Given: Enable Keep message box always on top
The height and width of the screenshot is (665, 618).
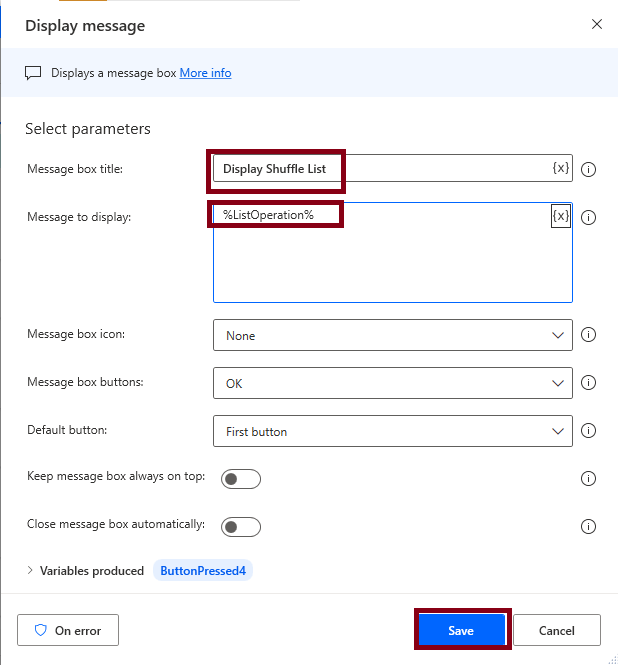Looking at the screenshot, I should click(x=241, y=479).
